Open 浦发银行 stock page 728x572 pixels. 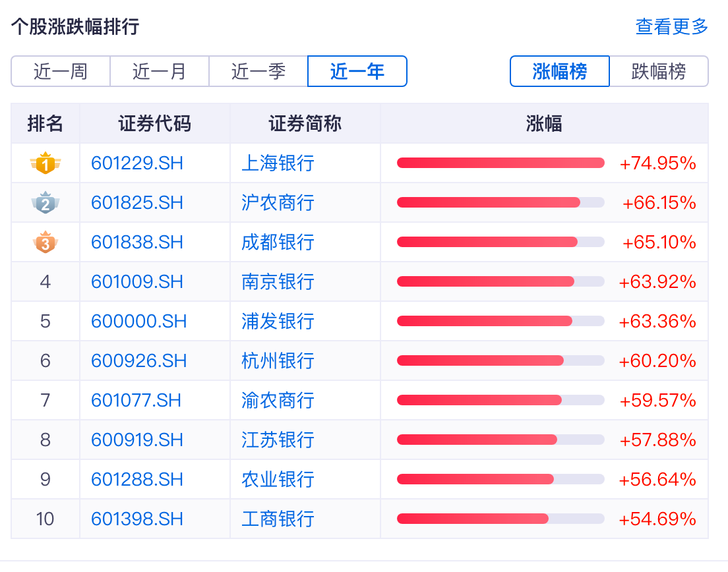pos(278,321)
